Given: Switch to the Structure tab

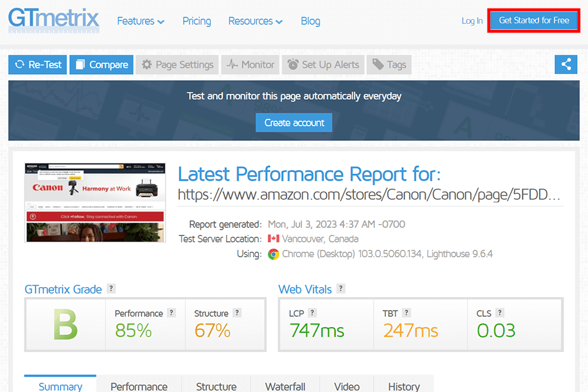Looking at the screenshot, I should (216, 384).
